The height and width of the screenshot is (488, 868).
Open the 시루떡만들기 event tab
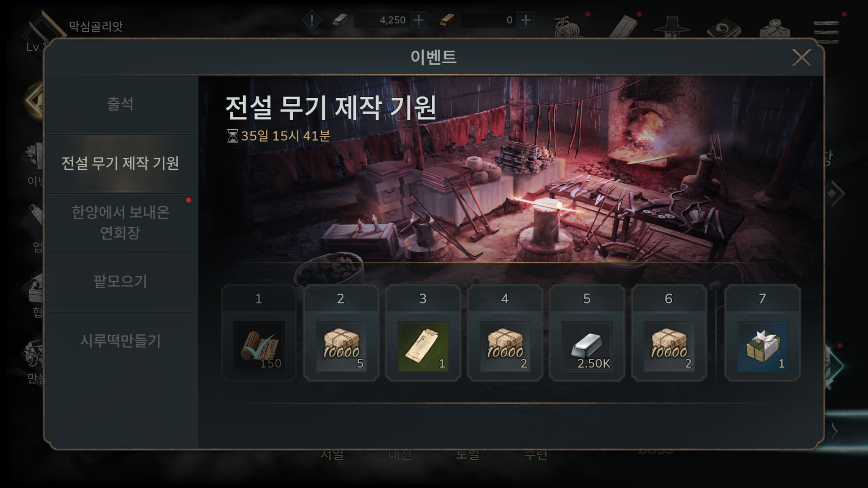click(x=120, y=341)
